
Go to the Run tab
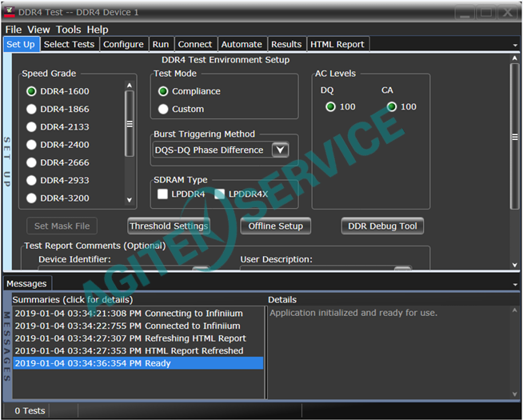(161, 44)
